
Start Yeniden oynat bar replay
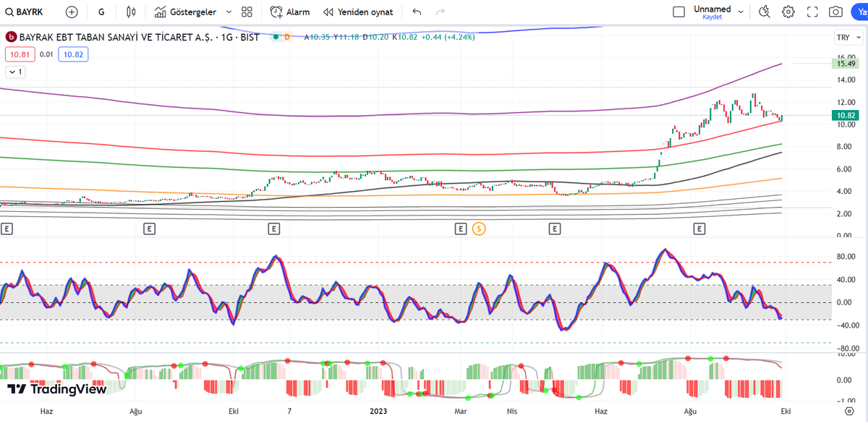click(x=358, y=12)
